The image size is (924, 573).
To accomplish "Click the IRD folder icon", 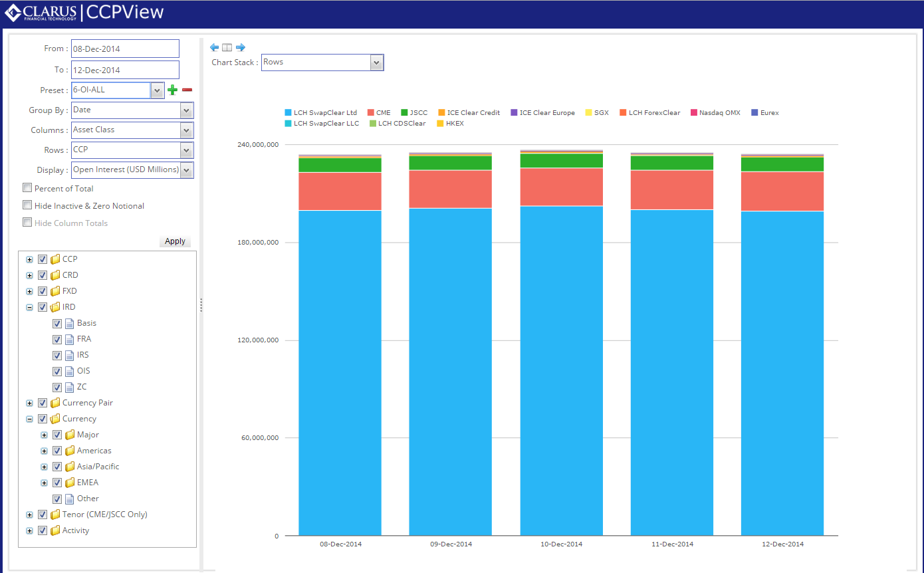I will click(56, 307).
